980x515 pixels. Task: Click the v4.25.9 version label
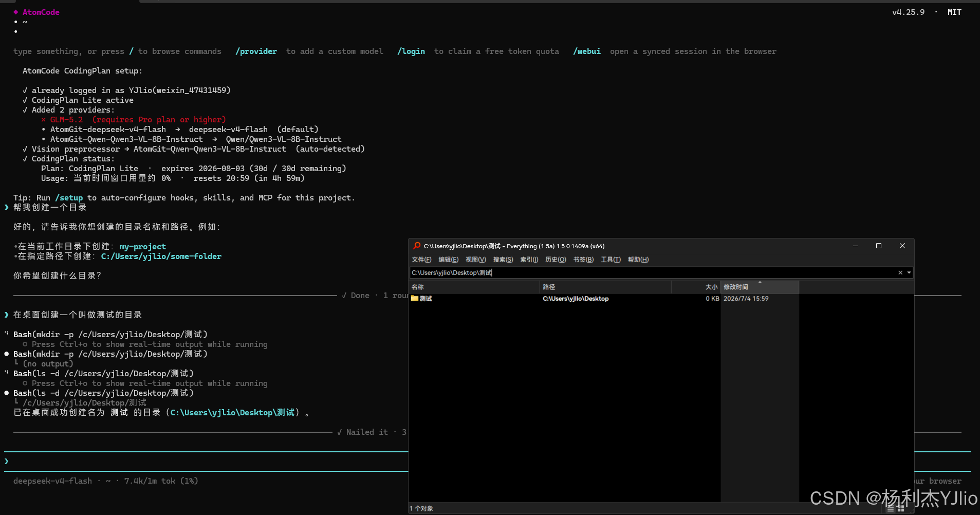pyautogui.click(x=908, y=12)
